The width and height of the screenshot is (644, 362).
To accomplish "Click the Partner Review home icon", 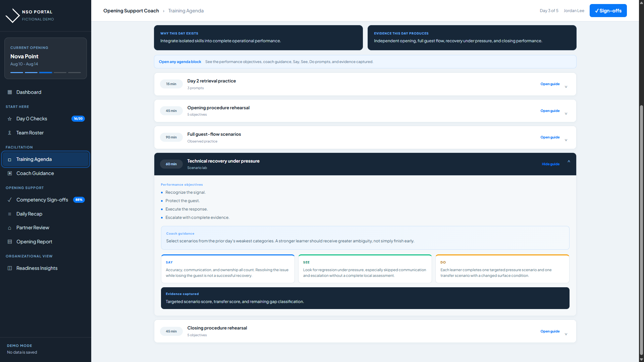I will [x=10, y=228].
